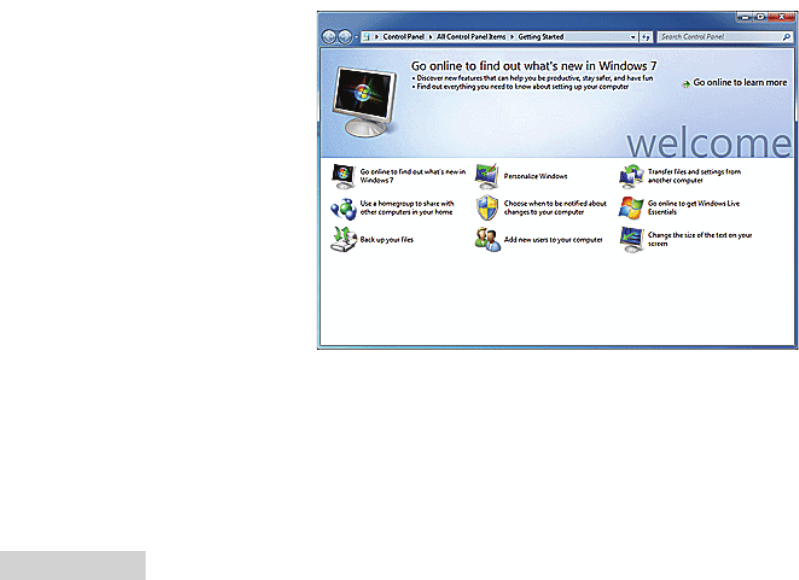Click the Control Panel icon in address bar
The width and height of the screenshot is (799, 580).
tap(366, 37)
